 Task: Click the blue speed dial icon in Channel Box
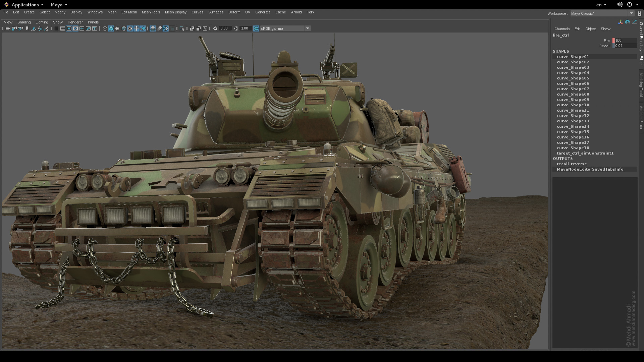(627, 22)
